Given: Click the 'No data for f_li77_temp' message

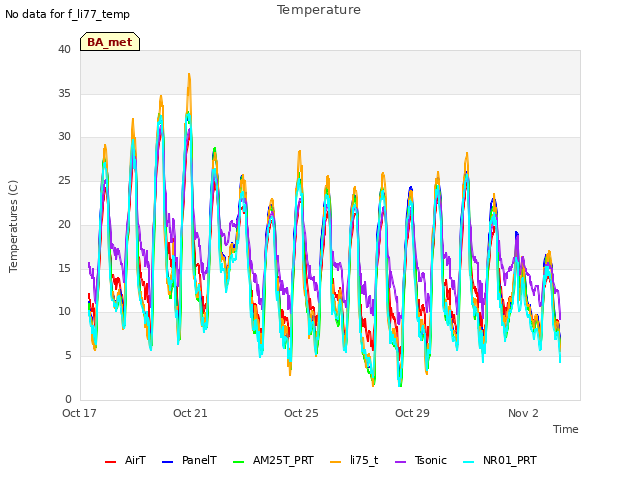Looking at the screenshot, I should click(67, 14).
